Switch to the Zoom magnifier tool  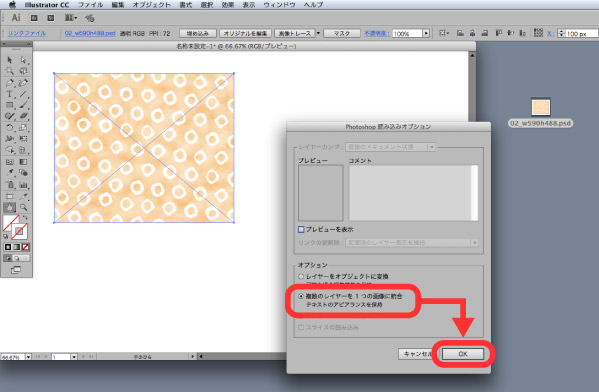pos(23,207)
